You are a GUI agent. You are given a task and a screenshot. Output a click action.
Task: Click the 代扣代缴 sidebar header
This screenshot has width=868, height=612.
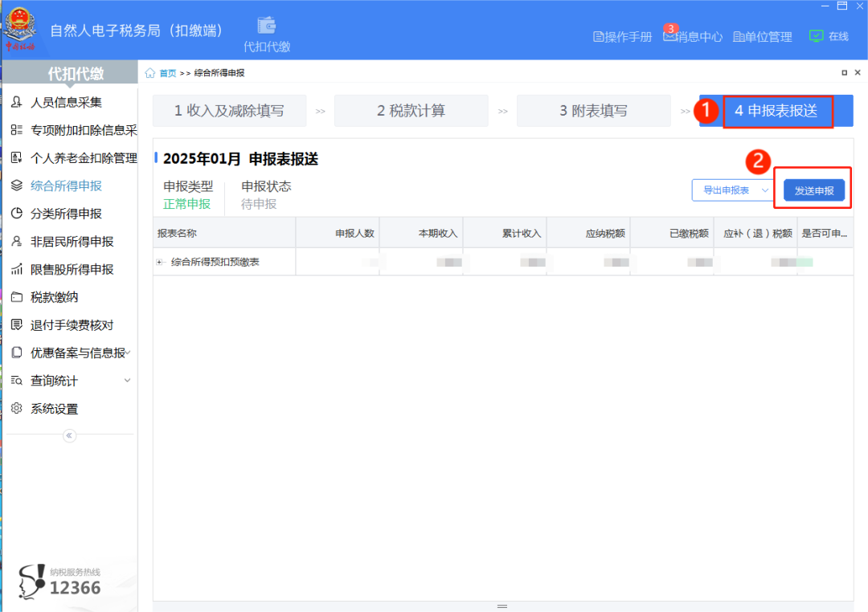[x=70, y=73]
